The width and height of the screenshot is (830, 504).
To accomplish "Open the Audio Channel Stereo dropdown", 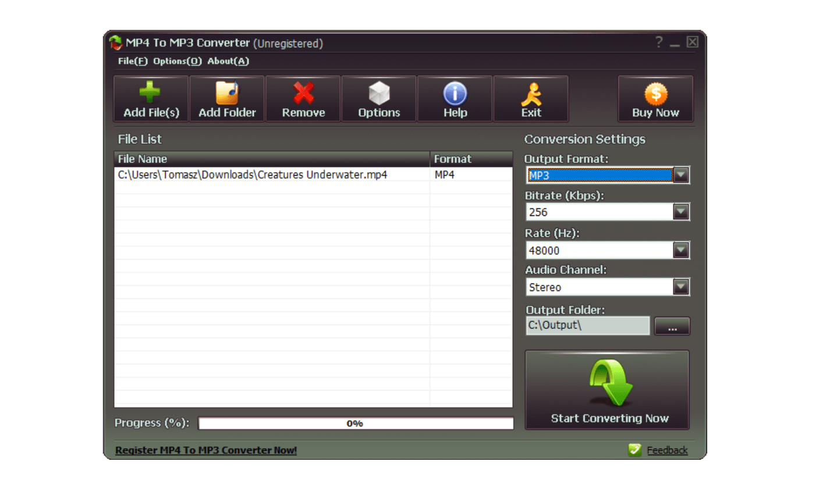I will [681, 287].
